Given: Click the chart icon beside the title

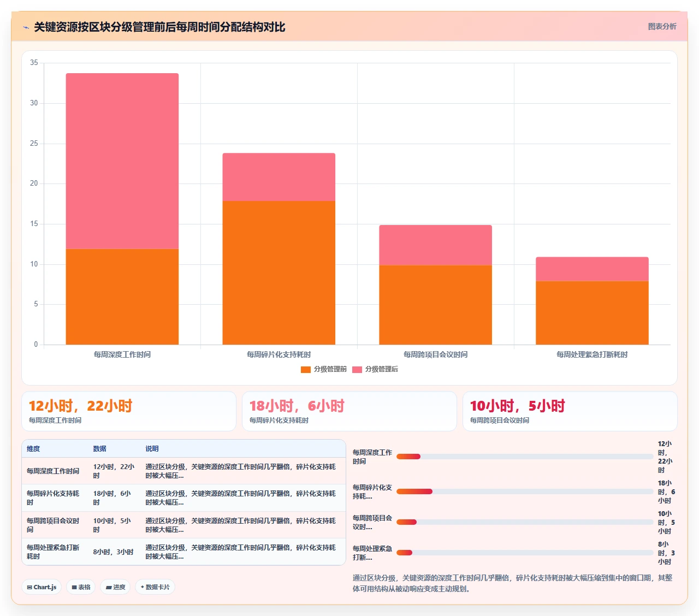Looking at the screenshot, I should [26, 27].
